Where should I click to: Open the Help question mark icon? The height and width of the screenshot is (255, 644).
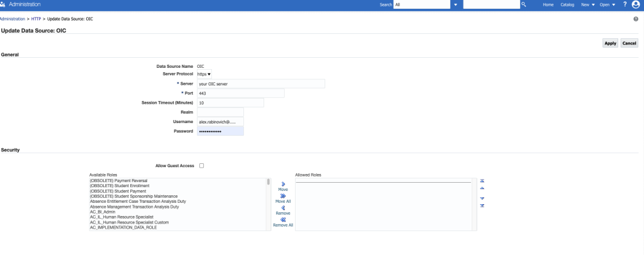[x=625, y=4]
